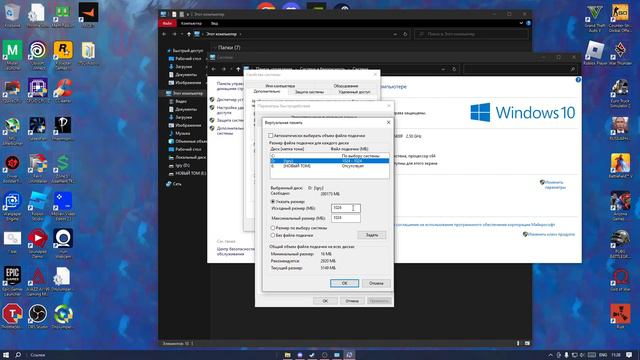Collapse the 'Папки (7)' group header
The height and width of the screenshot is (360, 640).
pos(229,48)
